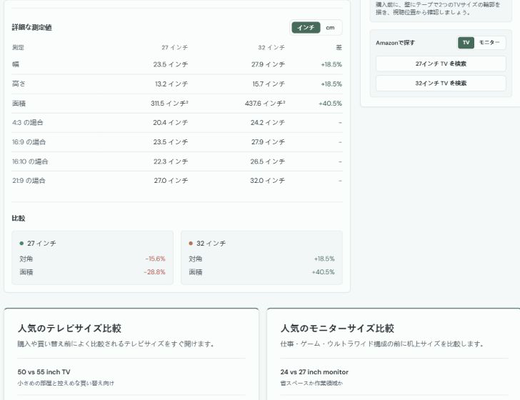Click the 27.0 インチ value for 21:9
Image resolution: width=520 pixels, height=400 pixels.
tap(171, 181)
